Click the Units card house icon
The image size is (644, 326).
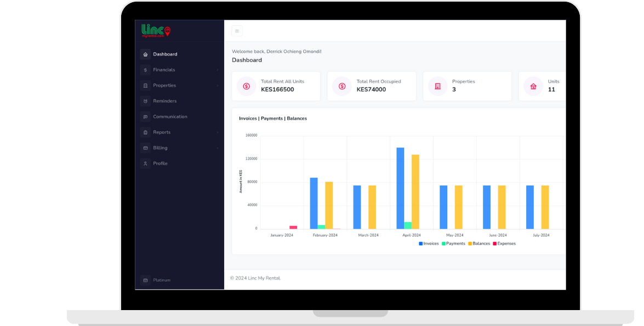[x=533, y=86]
